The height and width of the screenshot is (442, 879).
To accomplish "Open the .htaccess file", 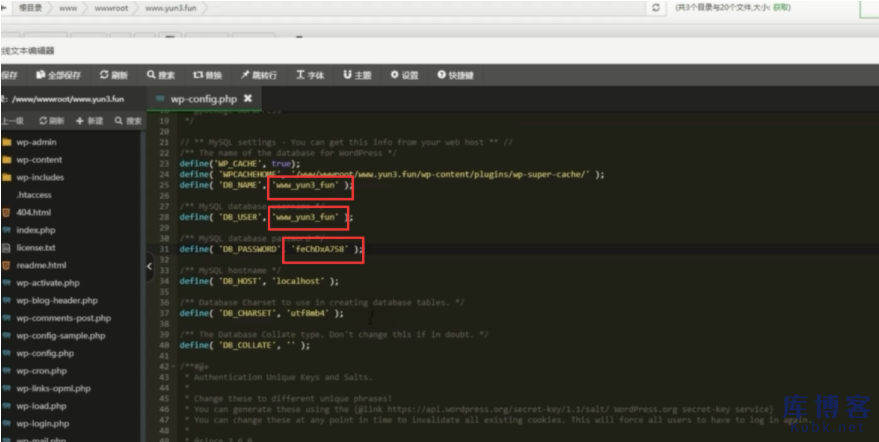I will [x=34, y=195].
